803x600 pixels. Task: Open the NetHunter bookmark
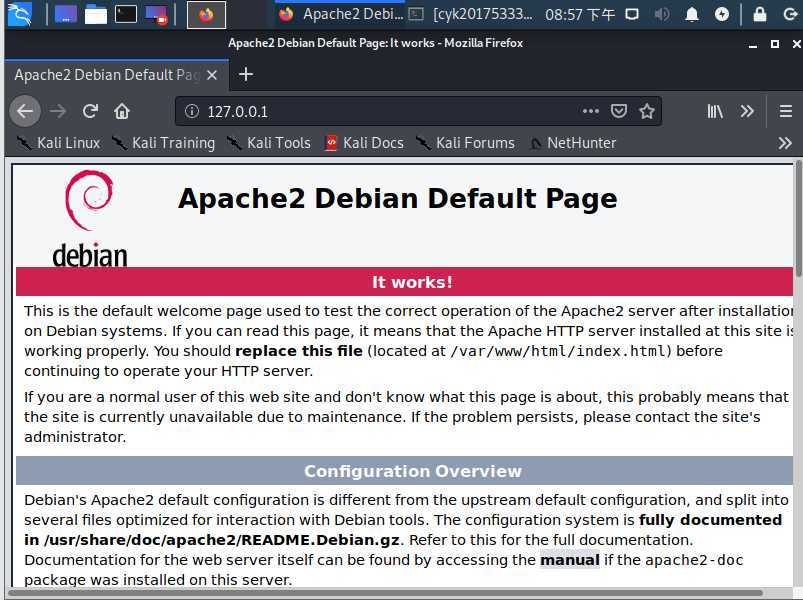(x=573, y=143)
